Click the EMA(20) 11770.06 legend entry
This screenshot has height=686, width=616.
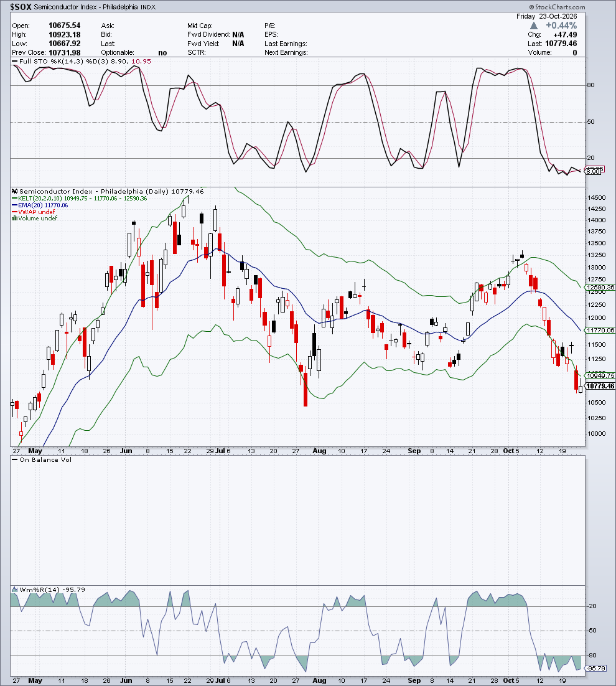(40, 205)
